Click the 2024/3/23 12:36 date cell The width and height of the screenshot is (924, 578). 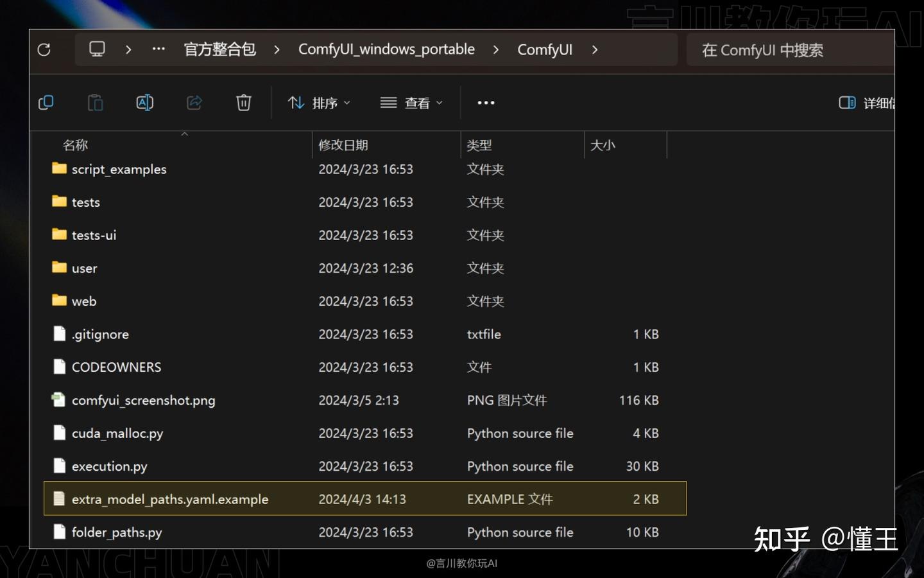pos(366,268)
